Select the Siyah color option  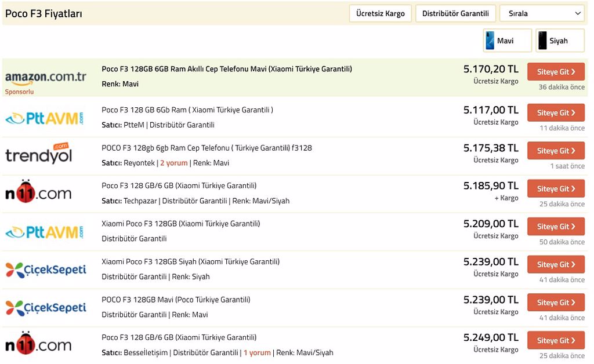click(x=560, y=41)
